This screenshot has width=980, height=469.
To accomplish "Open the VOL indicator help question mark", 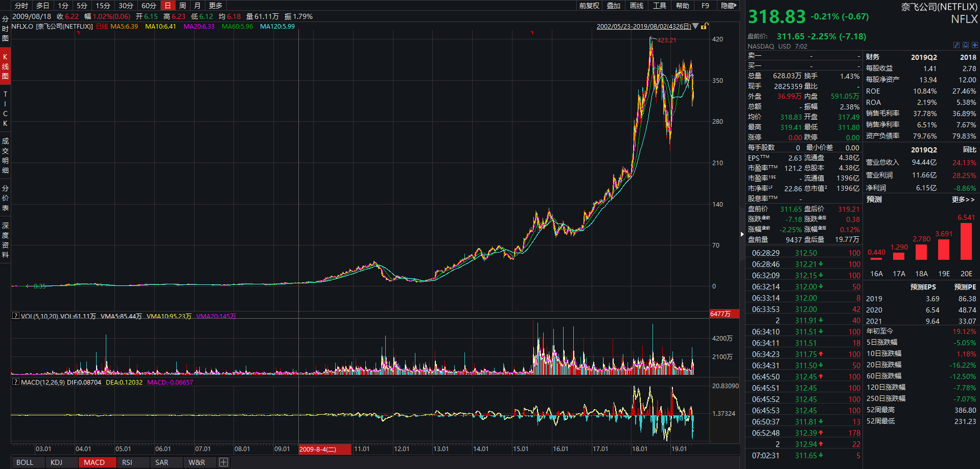I will coord(16,316).
